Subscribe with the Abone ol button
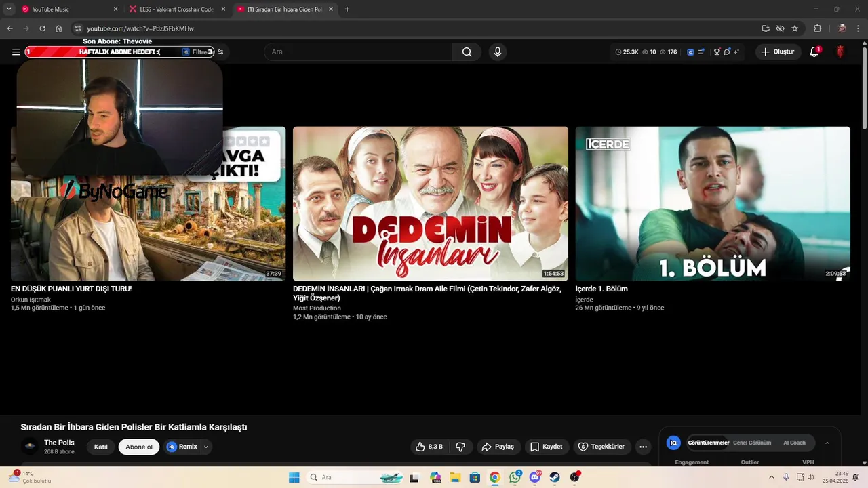868x488 pixels. [139, 447]
